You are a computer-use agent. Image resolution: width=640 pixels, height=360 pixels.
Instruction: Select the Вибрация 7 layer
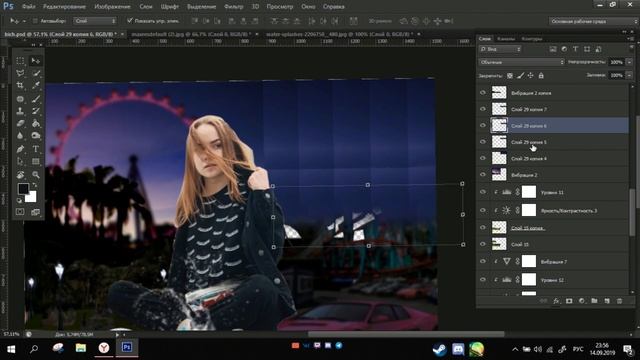(553, 262)
